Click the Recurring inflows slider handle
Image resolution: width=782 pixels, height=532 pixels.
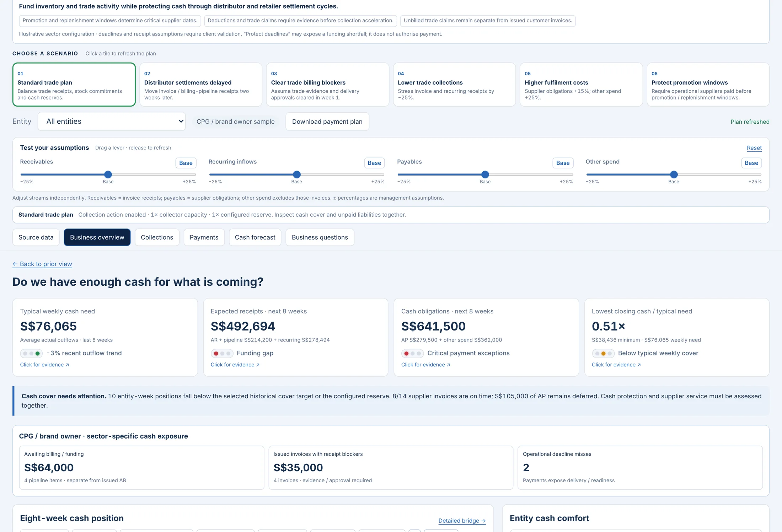point(297,174)
